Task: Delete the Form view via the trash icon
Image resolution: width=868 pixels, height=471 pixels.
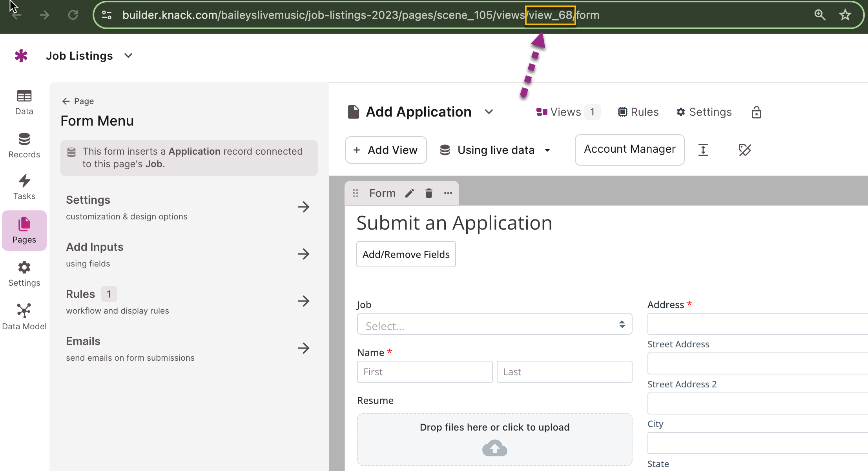Action: pyautogui.click(x=429, y=193)
